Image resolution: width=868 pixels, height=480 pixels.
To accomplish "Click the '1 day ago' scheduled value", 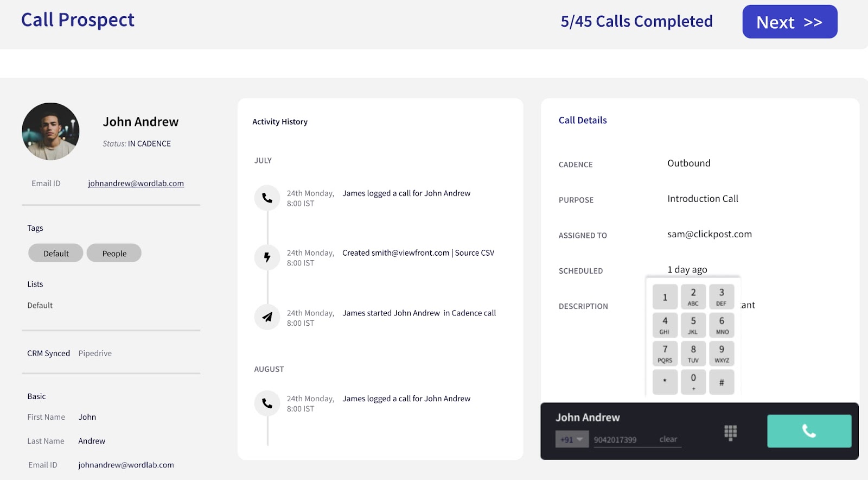I will click(687, 270).
